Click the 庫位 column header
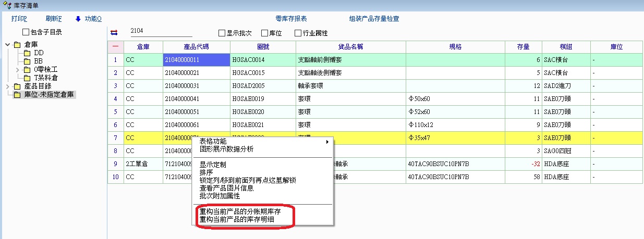644x239 pixels. [616, 47]
